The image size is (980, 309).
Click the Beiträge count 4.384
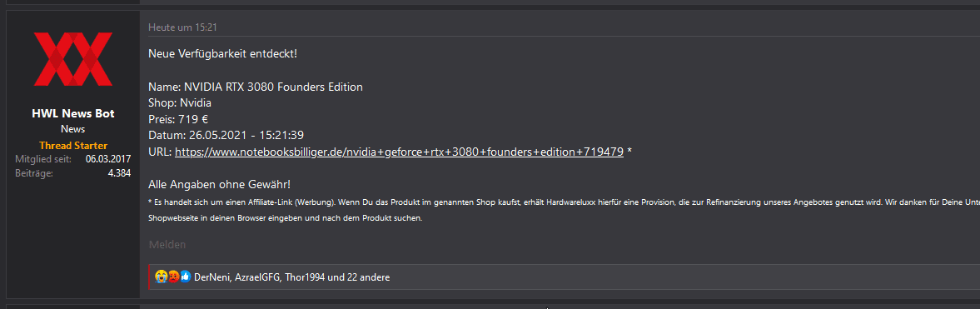119,173
